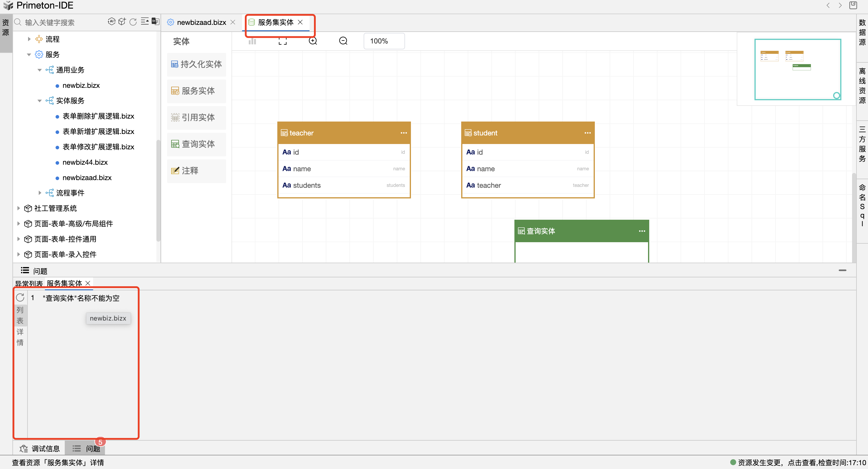Click the AI assistant icon in resource toolbar
868x469 pixels.
point(111,22)
